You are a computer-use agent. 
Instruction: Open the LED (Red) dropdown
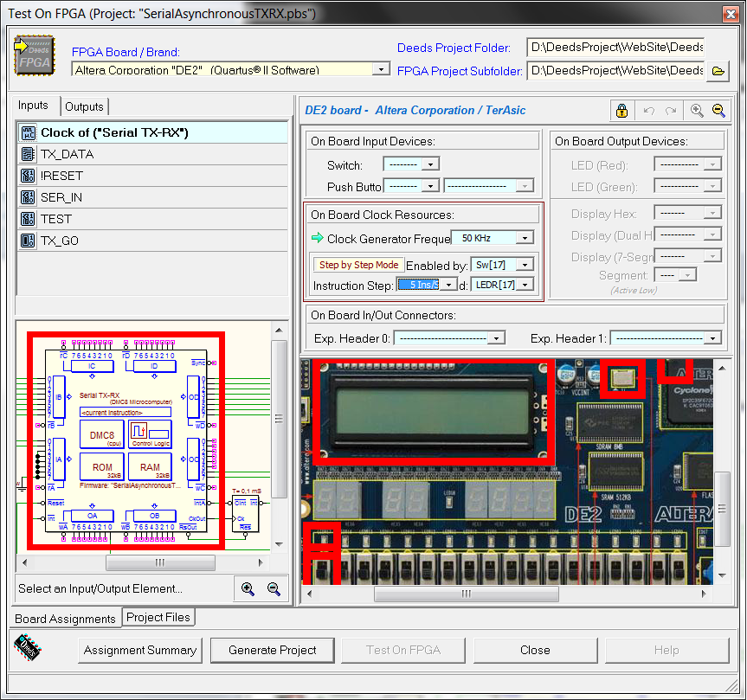coord(712,164)
